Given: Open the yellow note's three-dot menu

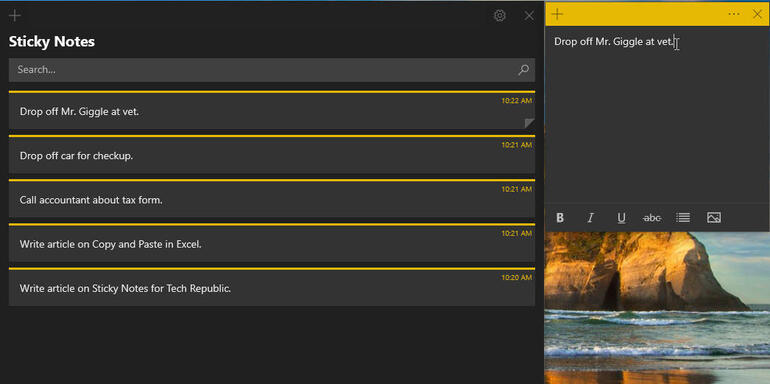Looking at the screenshot, I should click(x=734, y=14).
